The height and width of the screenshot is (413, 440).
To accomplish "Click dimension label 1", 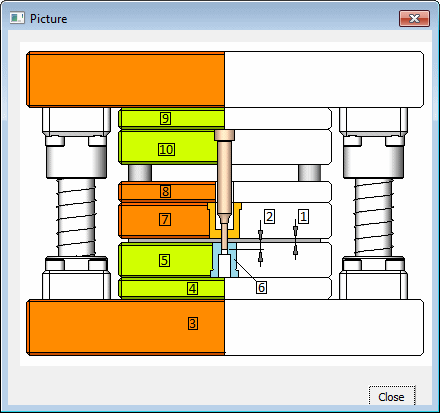I will click(303, 216).
